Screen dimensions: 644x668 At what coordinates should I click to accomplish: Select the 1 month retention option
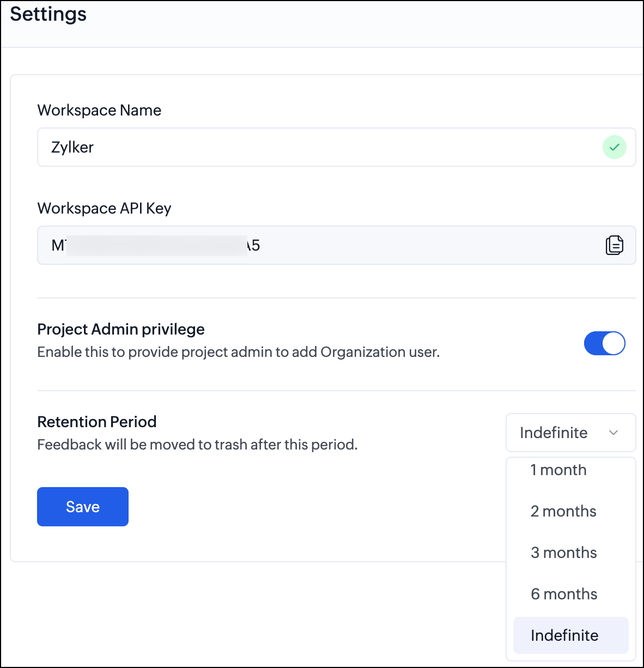point(558,470)
